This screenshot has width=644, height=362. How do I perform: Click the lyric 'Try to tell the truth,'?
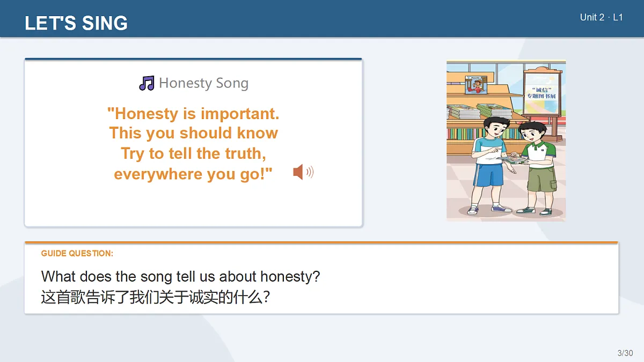[x=194, y=154]
